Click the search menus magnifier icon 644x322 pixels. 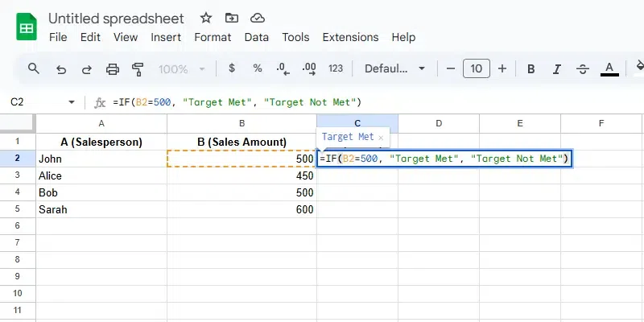click(x=34, y=68)
